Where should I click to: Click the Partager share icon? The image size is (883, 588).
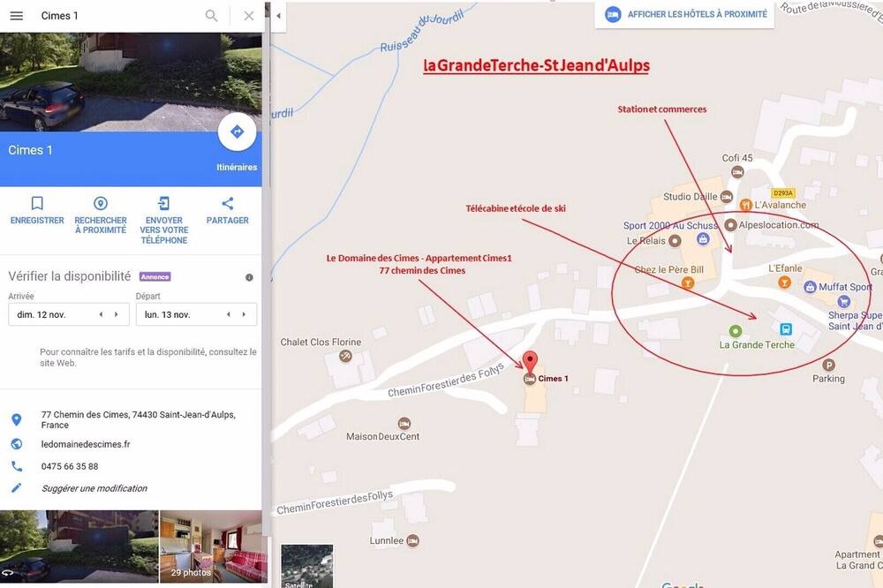[x=227, y=203]
